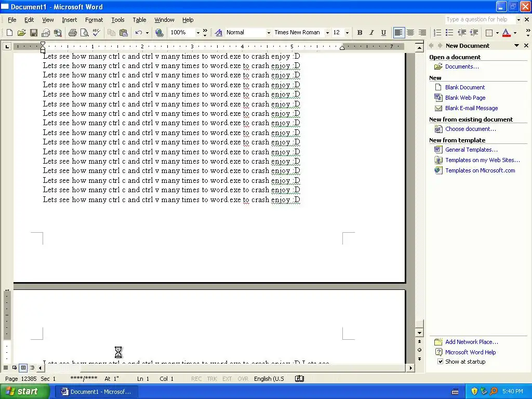Click the Copy toolbar icon
Screen dimensions: 532x399
tap(111, 33)
